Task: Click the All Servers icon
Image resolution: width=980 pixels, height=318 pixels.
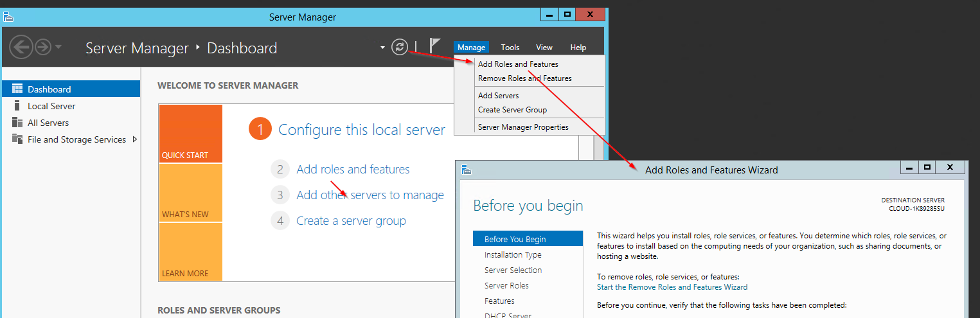Action: point(17,122)
